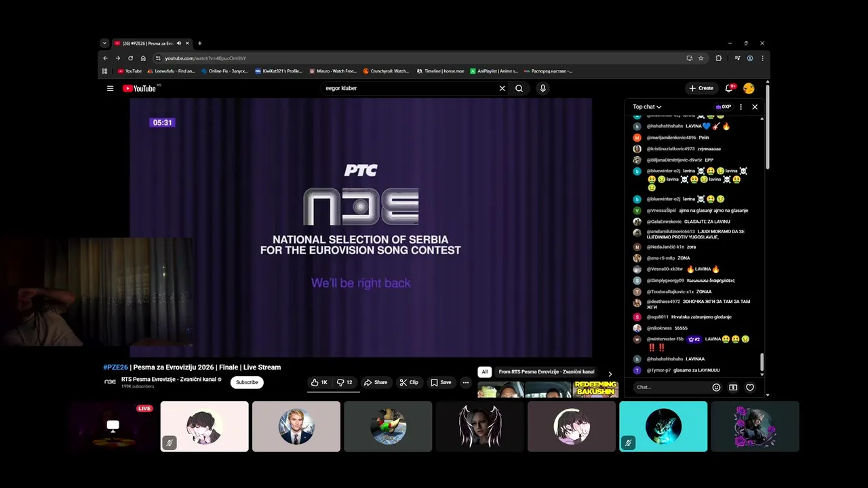The height and width of the screenshot is (488, 868).
Task: Share the live stream
Action: pyautogui.click(x=376, y=382)
